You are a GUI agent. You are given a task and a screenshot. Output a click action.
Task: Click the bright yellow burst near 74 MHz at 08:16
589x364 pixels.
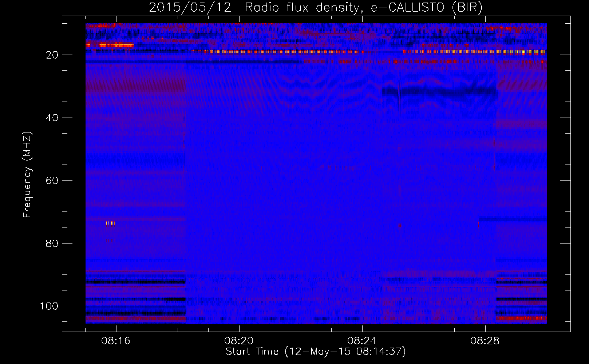pos(110,223)
